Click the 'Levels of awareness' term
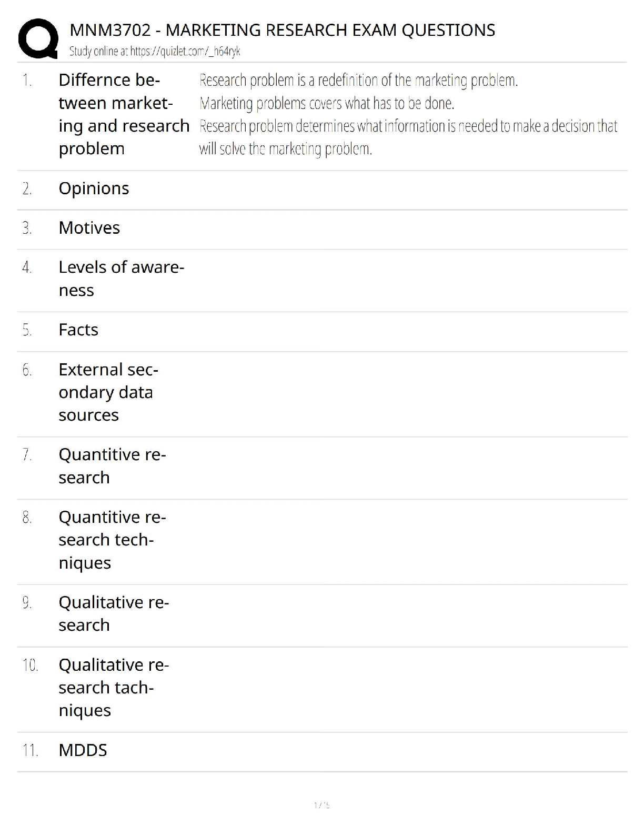The height and width of the screenshot is (834, 644). point(121,279)
